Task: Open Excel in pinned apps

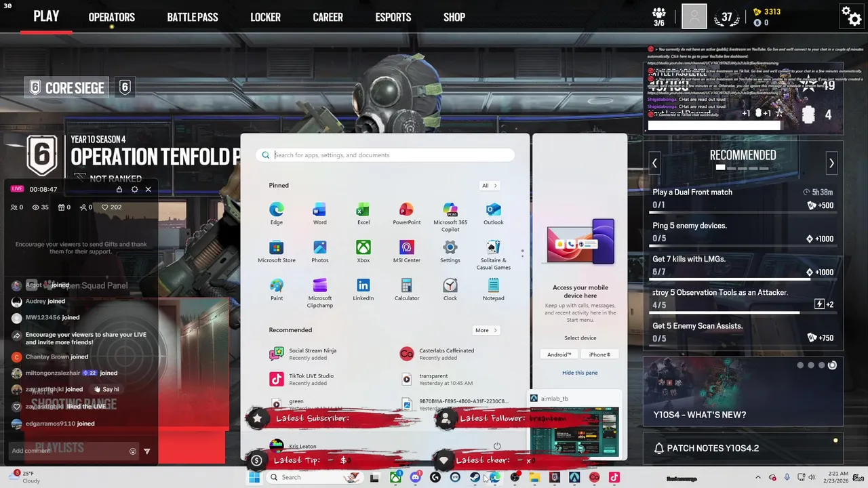Action: (x=363, y=213)
